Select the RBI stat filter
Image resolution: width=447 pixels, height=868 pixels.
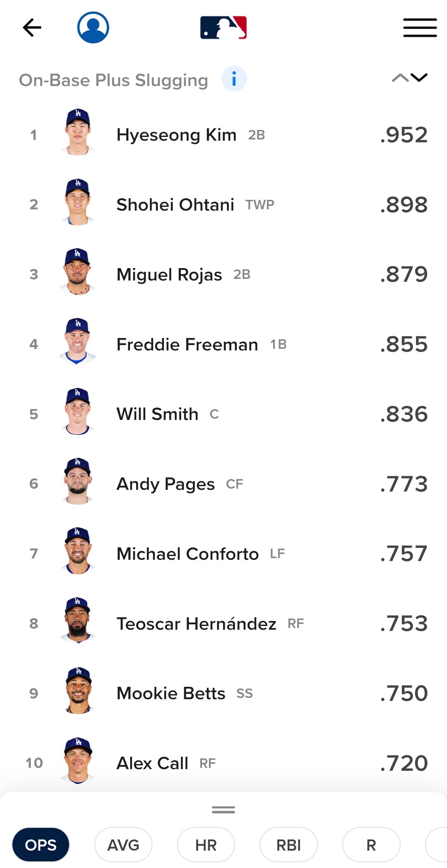[288, 845]
